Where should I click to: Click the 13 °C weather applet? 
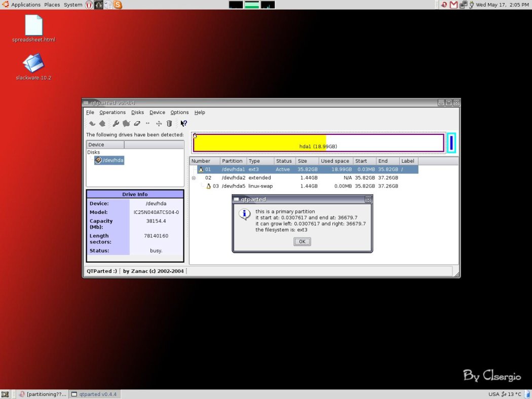tap(511, 394)
